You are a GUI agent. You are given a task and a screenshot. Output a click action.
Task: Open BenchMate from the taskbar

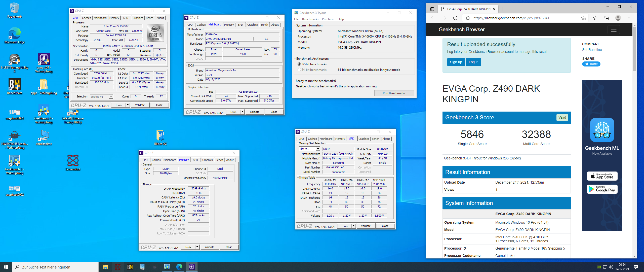tap(130, 267)
